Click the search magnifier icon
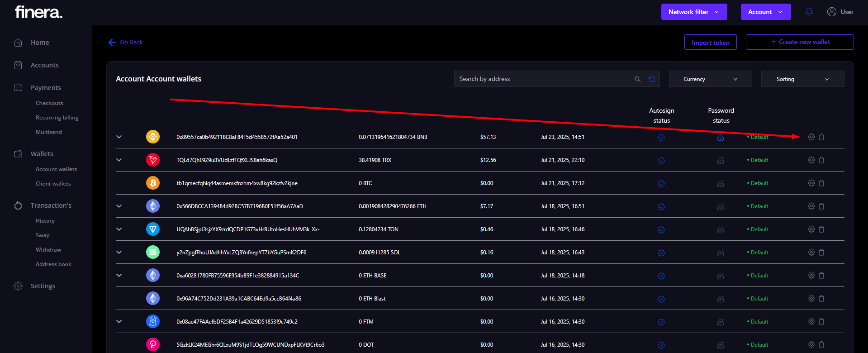This screenshot has width=868, height=353. click(637, 79)
